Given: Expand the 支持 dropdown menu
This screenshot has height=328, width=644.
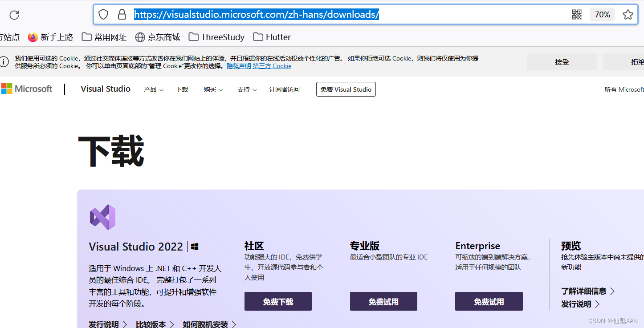Looking at the screenshot, I should 247,89.
